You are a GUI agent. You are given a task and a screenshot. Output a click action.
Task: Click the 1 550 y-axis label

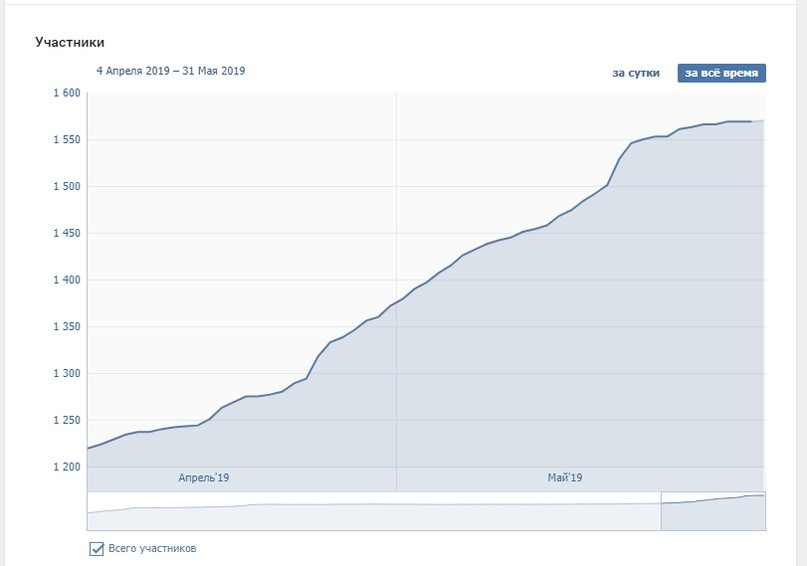click(66, 140)
